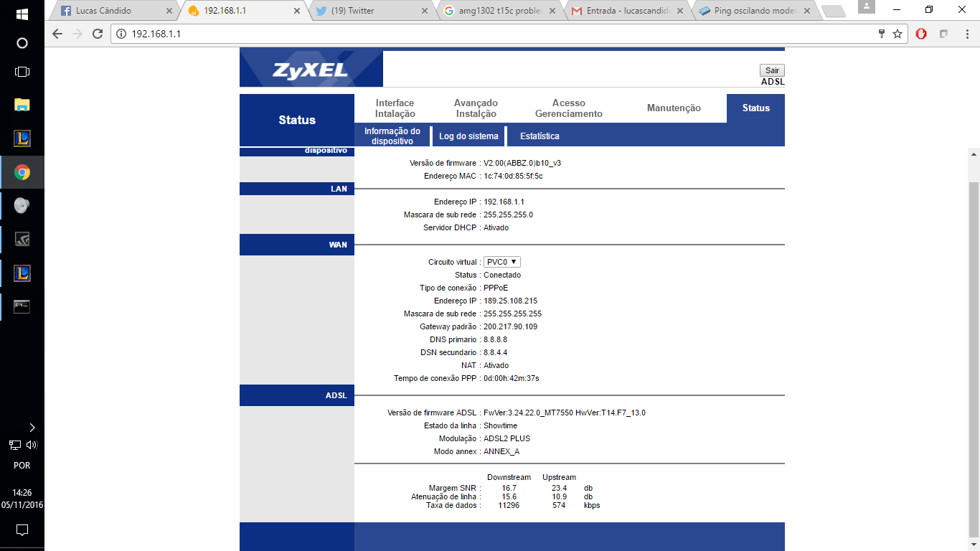
Task: Close the Twitter tab
Action: point(425,11)
